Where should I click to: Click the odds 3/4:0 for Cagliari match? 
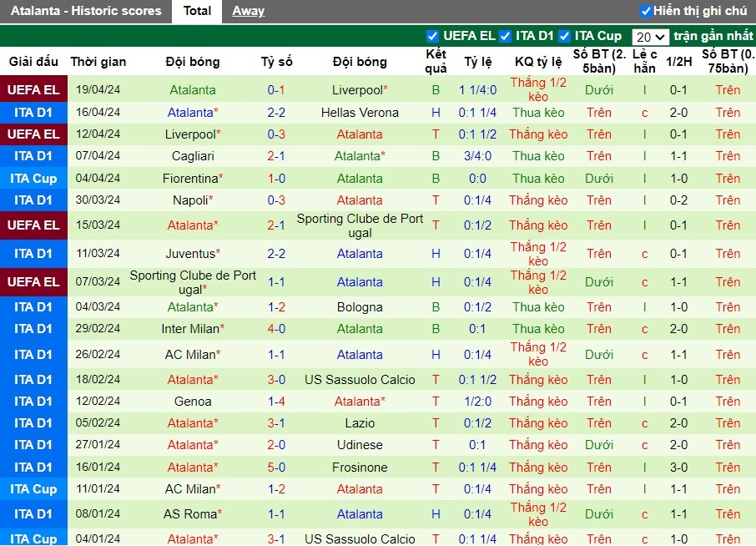coord(477,156)
